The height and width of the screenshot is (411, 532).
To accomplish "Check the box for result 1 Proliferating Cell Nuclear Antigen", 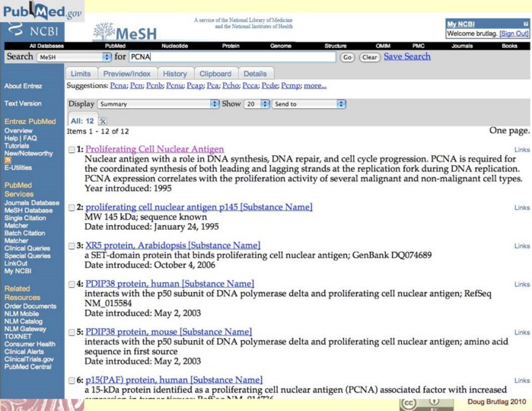I will coord(72,150).
